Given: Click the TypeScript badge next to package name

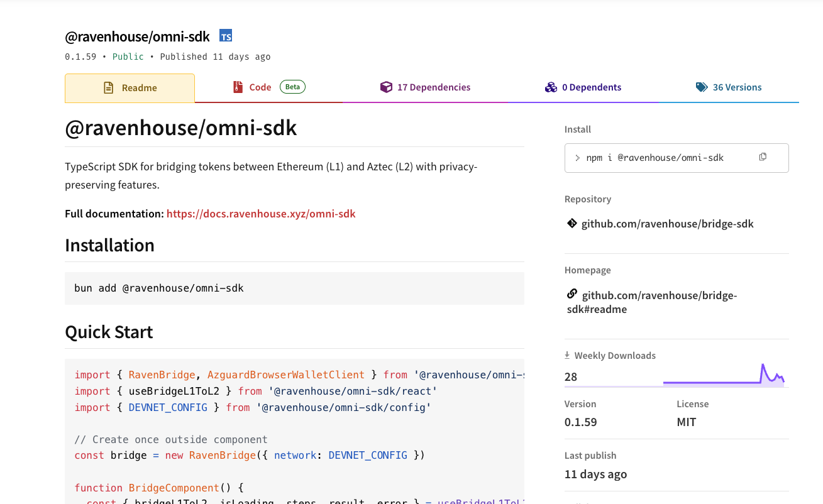Looking at the screenshot, I should coord(225,36).
